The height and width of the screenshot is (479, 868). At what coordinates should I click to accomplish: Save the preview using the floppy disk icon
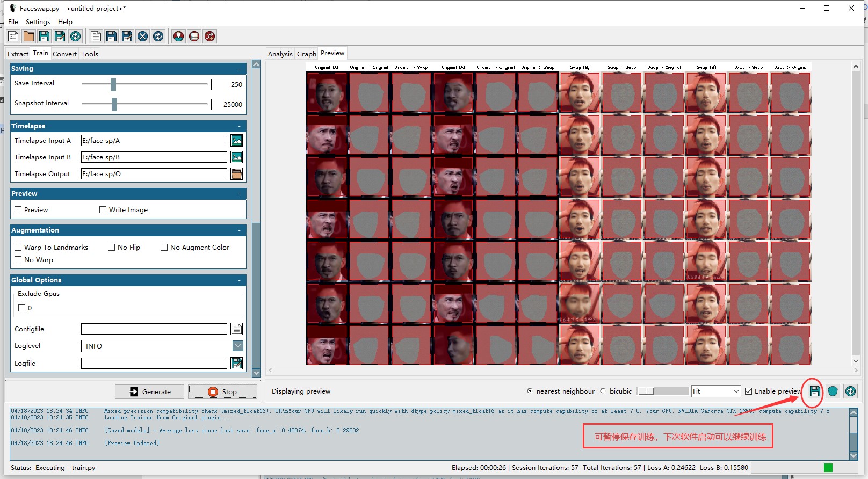pyautogui.click(x=814, y=391)
